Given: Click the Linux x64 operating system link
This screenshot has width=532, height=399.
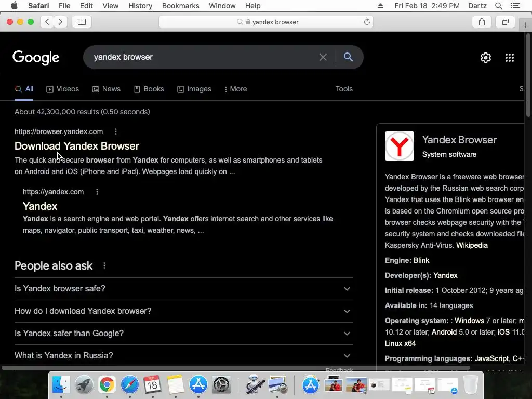Looking at the screenshot, I should coord(400,343).
